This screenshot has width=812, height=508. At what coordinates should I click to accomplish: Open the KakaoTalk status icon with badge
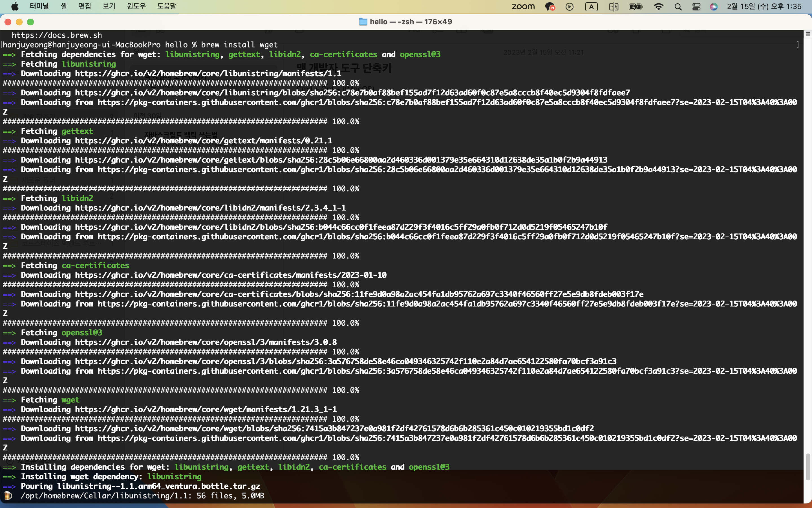(550, 6)
